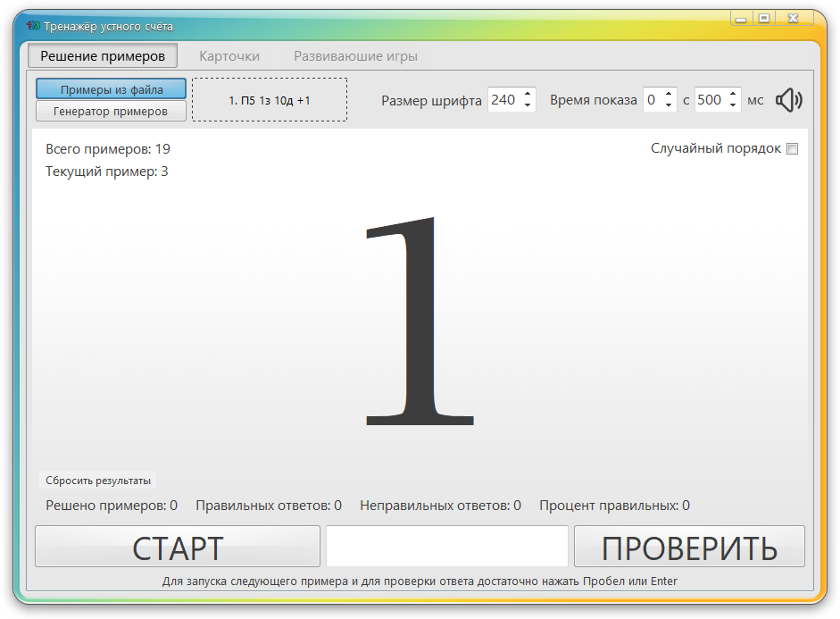Click the application icon in the title bar
The width and height of the screenshot is (840, 619).
coord(31,27)
